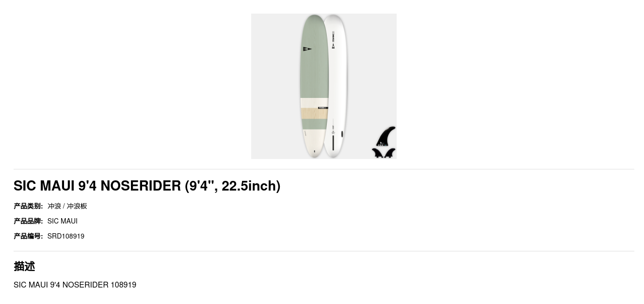Click the 产品品牌 label
The image size is (644, 304).
28,221
